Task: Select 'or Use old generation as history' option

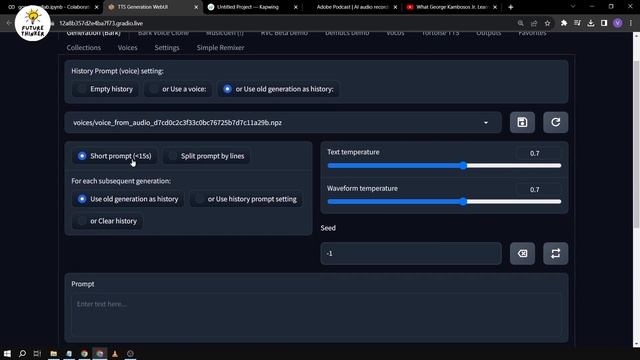Action: coord(278,89)
